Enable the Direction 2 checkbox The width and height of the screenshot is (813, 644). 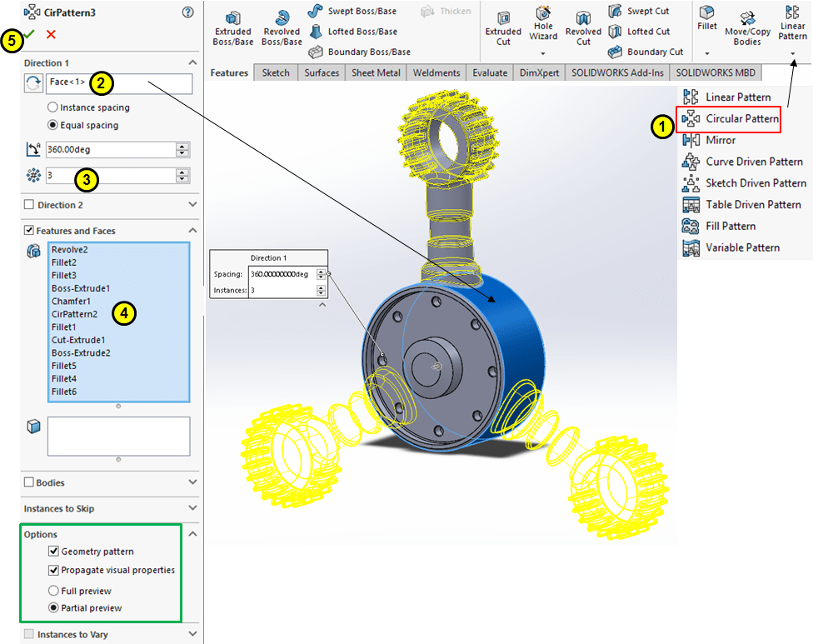point(30,205)
